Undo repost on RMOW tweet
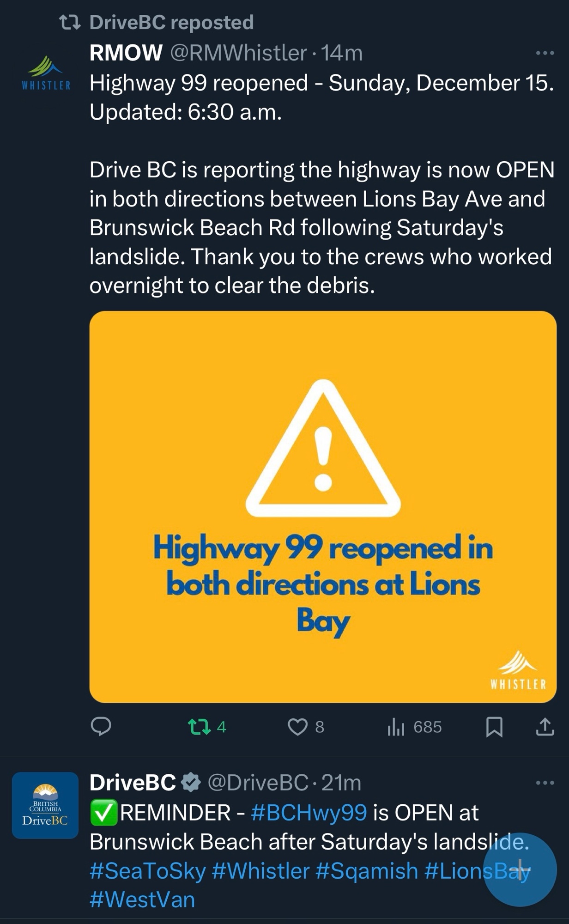 [x=200, y=727]
